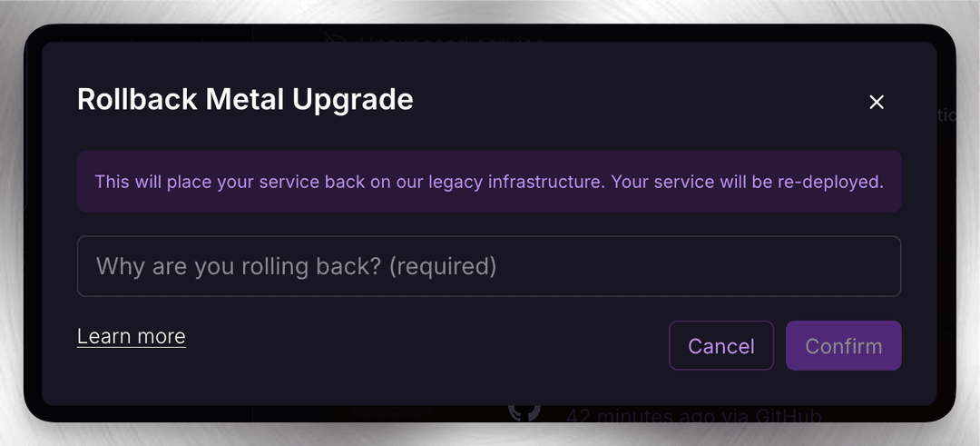Confirm the Metal upgrade rollback
980x446 pixels.
[843, 346]
